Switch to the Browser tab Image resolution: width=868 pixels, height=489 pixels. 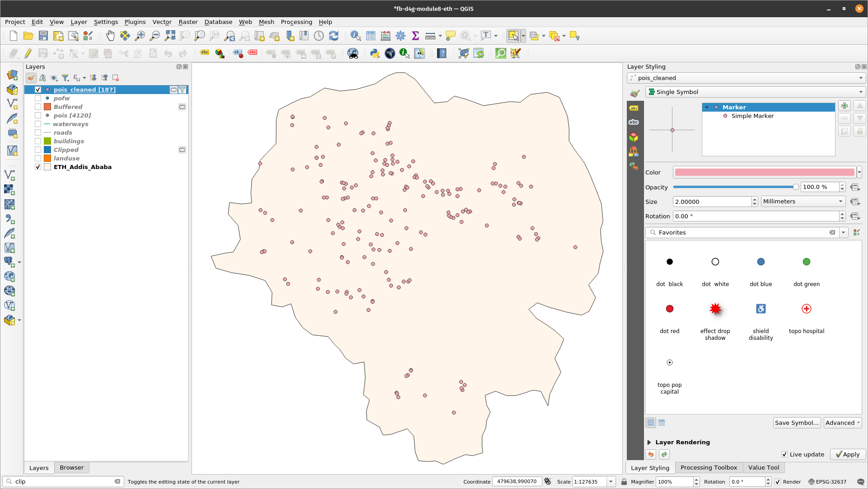pos(71,467)
